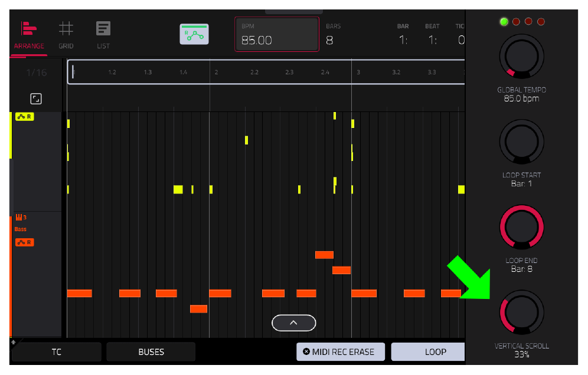
Task: Toggle the LOOP button
Action: tap(428, 352)
